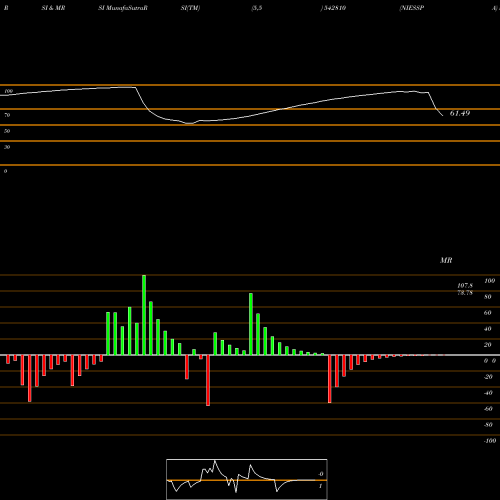
Task: Select the tallest green histogram bar
Action: coord(144,315)
